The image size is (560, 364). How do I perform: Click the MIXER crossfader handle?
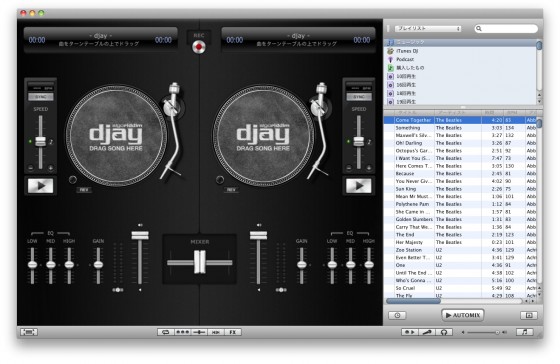point(200,262)
